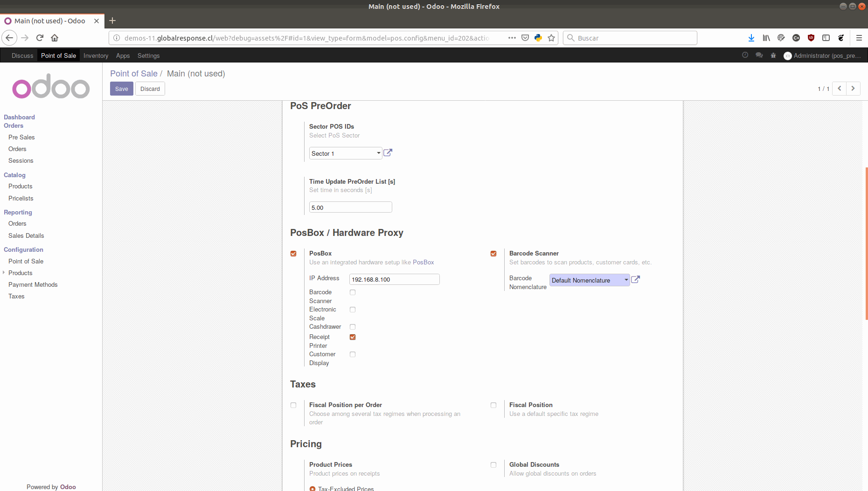Click the Odoo logo in the sidebar
Screen dimensions: 868x491
pyautogui.click(x=51, y=87)
